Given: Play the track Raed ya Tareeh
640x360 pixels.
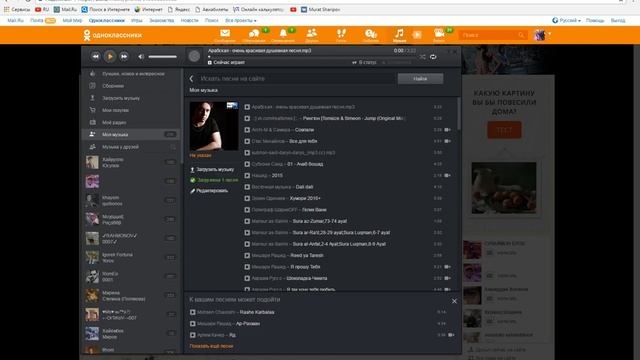Looking at the screenshot, I should tap(247, 256).
